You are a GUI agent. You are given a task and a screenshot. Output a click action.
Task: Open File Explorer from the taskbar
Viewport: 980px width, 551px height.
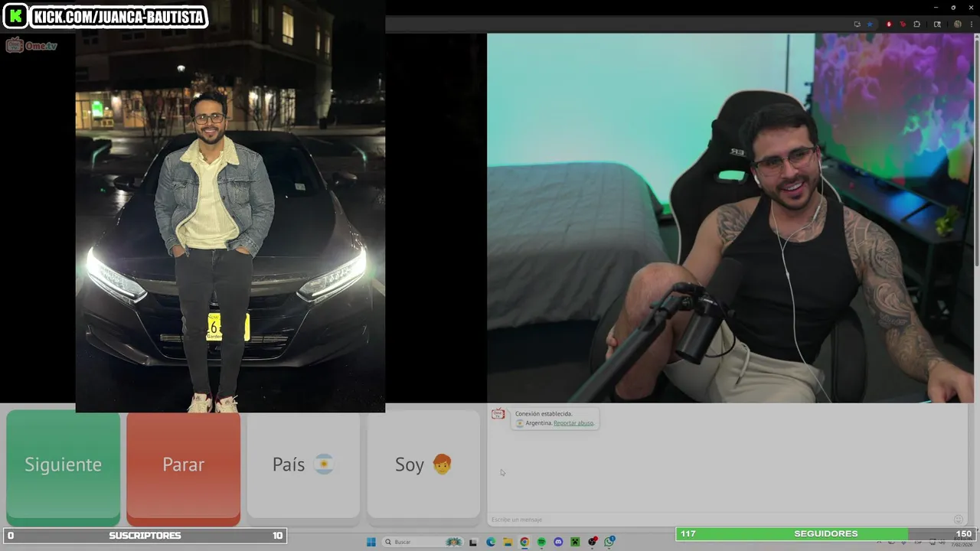tap(508, 542)
